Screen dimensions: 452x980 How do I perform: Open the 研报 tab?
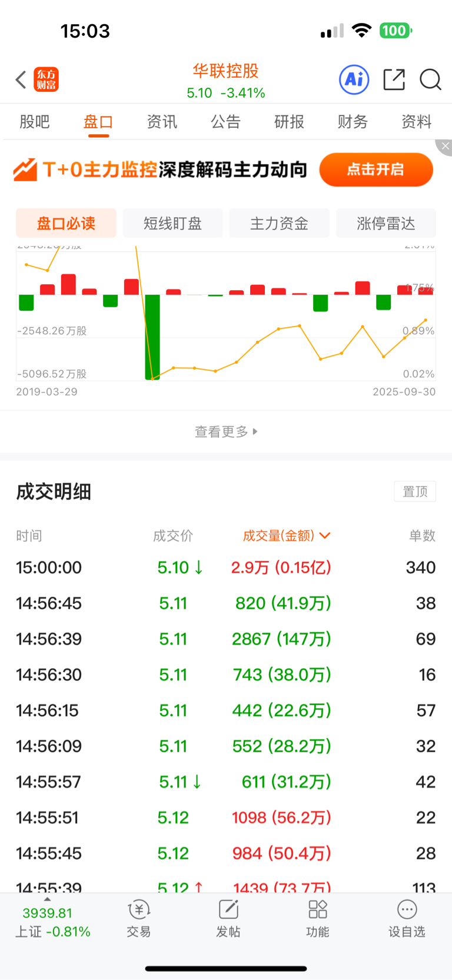coord(290,122)
